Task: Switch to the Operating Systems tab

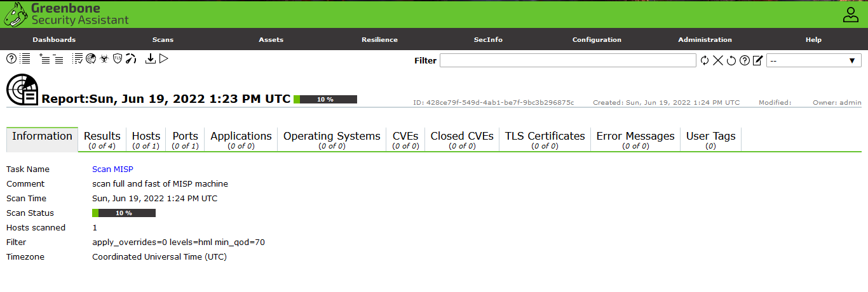Action: tap(332, 140)
